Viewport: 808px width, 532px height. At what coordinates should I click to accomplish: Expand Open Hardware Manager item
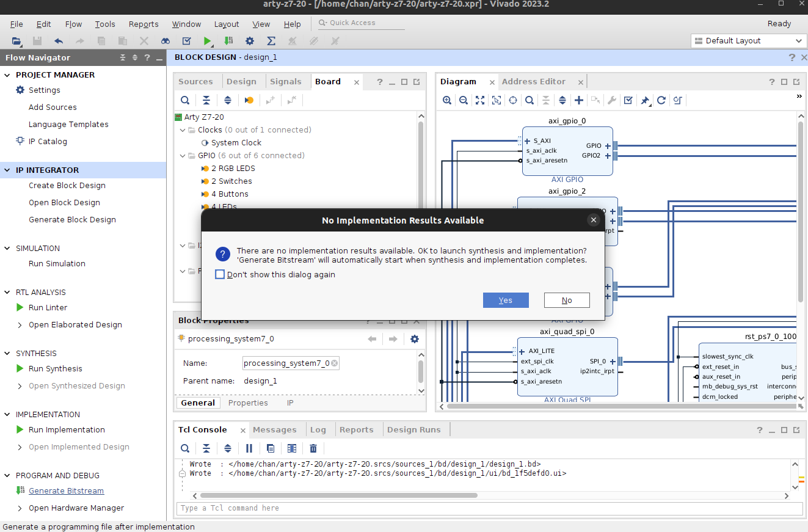click(20, 508)
